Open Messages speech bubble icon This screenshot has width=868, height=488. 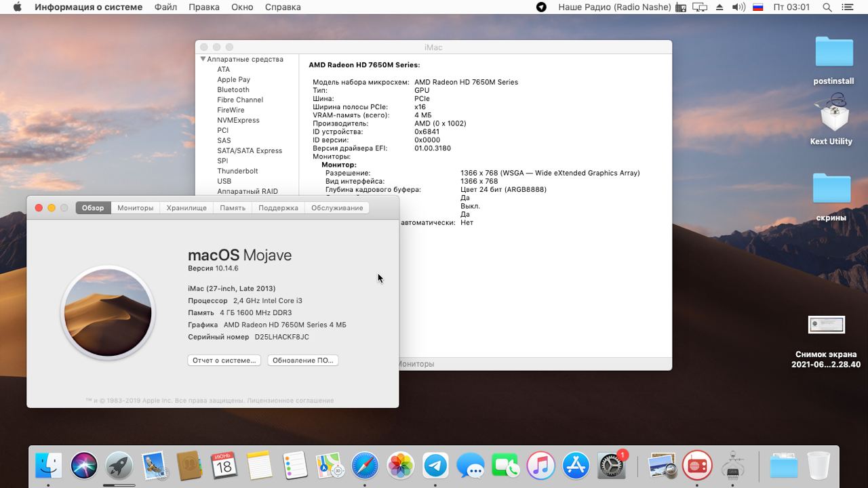coord(471,466)
